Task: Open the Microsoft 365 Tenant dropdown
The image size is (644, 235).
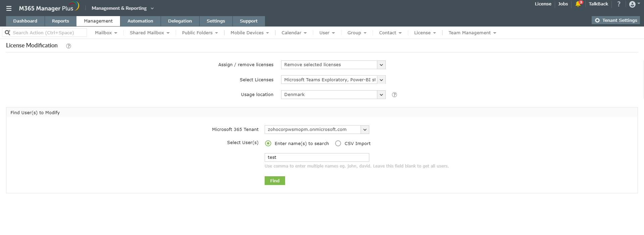Action: coord(317,130)
